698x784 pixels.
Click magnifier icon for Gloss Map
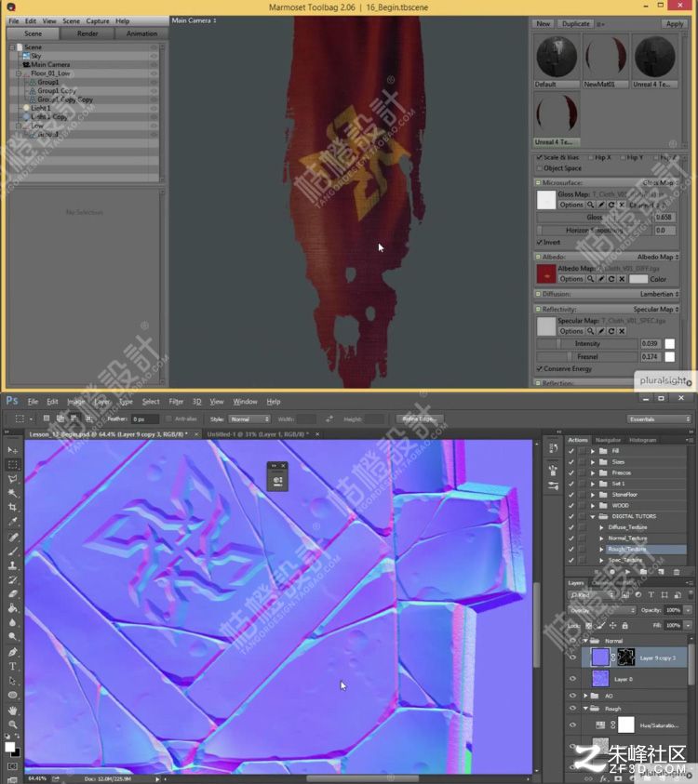coord(590,205)
